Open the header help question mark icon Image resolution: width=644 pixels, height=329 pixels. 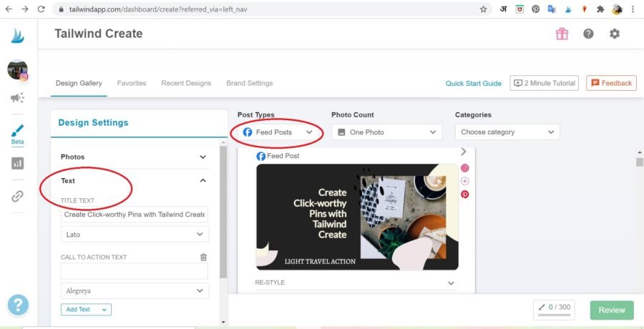pos(588,34)
